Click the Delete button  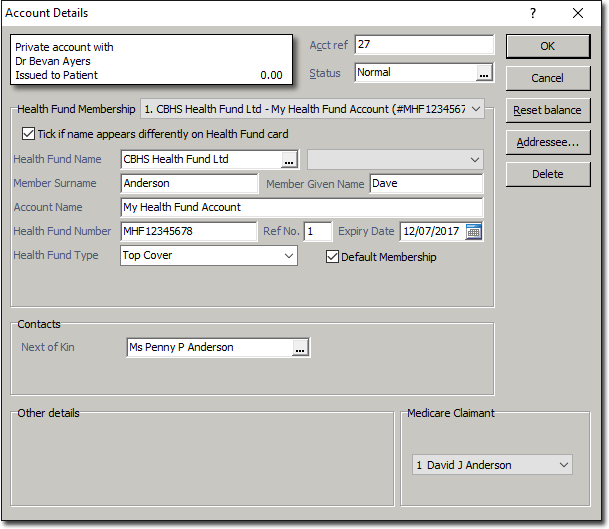[x=547, y=174]
